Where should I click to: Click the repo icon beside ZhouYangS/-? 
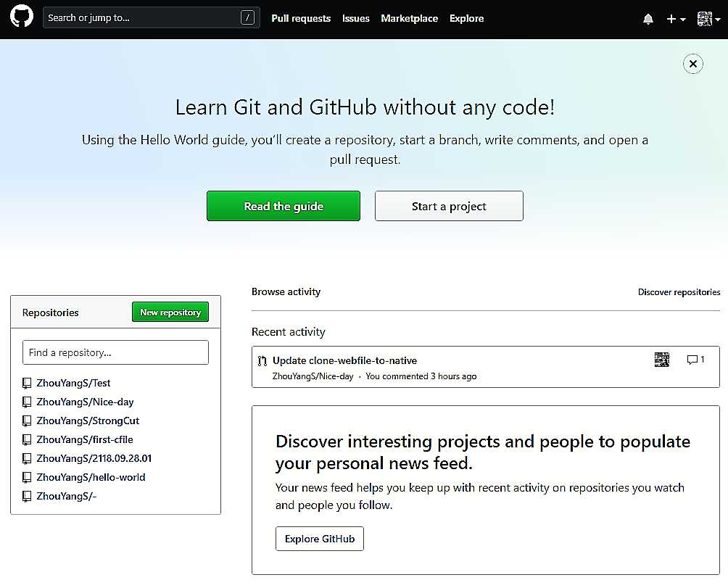(x=27, y=496)
